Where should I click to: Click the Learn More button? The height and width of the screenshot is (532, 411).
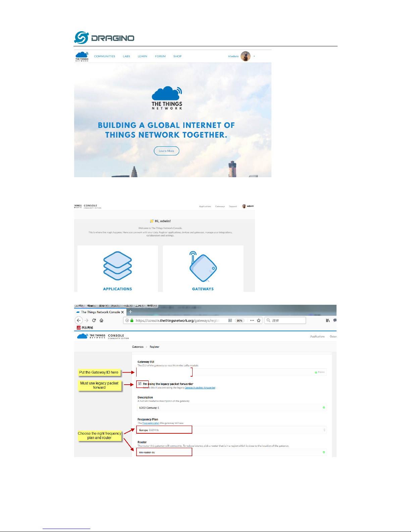coord(166,151)
